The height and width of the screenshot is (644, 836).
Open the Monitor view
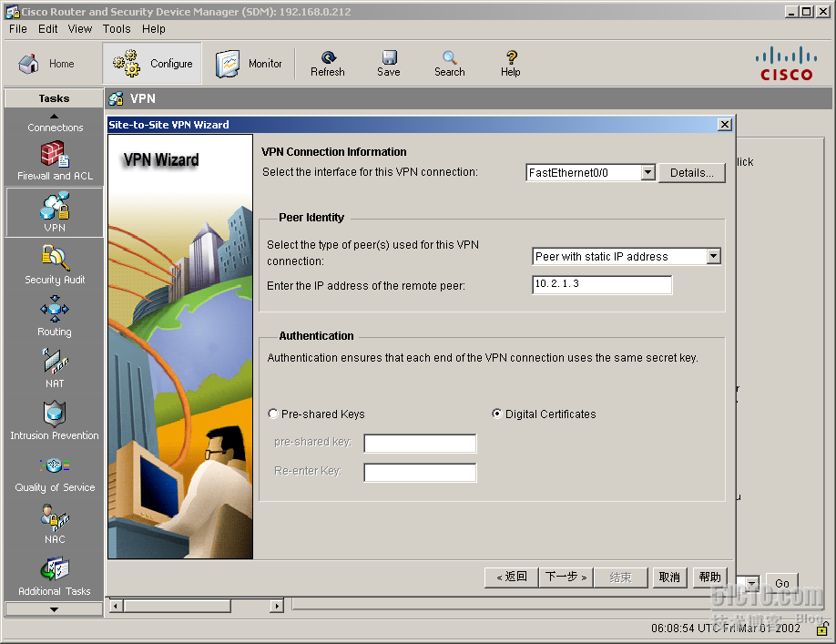pos(249,64)
